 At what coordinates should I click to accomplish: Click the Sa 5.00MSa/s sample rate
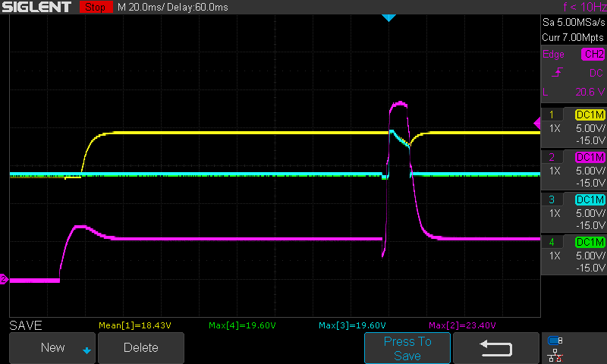pos(574,23)
